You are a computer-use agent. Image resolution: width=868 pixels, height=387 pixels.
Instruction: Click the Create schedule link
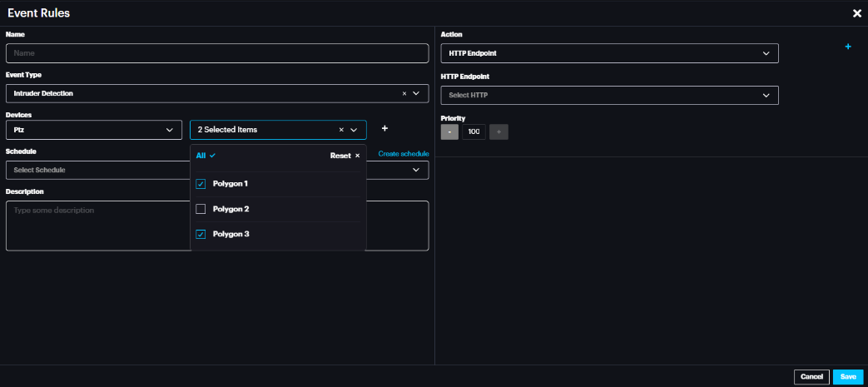404,154
